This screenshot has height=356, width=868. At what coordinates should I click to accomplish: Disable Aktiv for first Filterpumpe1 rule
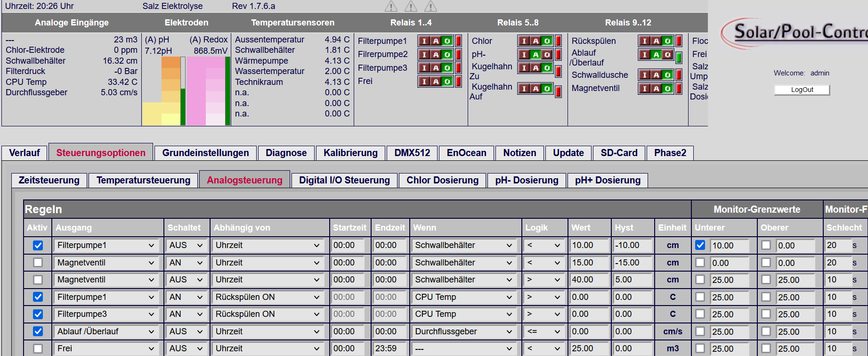[38, 246]
